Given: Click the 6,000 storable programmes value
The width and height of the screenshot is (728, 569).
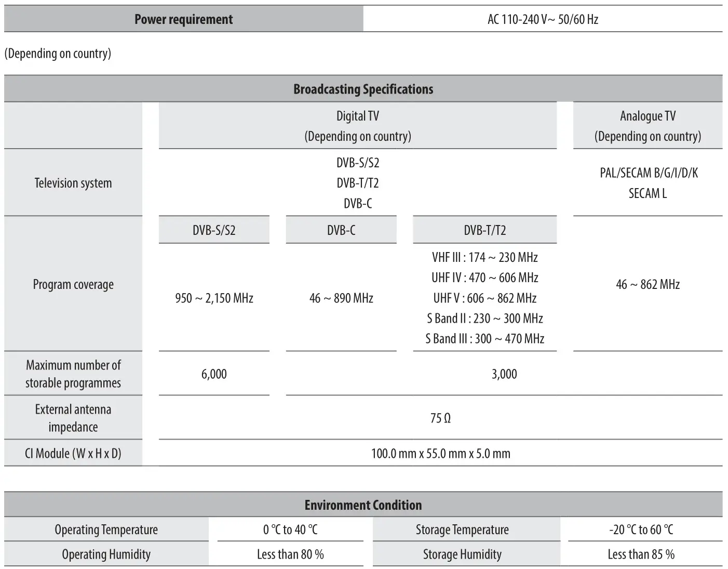Looking at the screenshot, I should [214, 374].
